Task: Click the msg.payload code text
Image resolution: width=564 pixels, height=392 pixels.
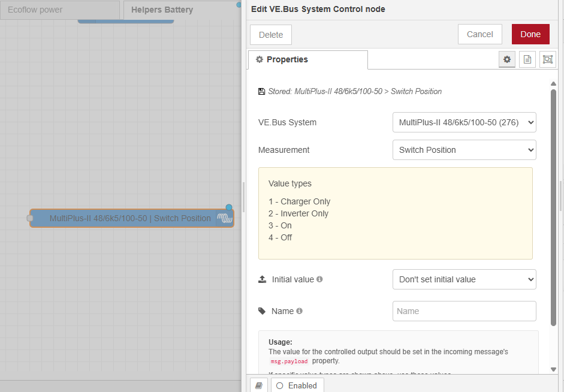Action: (289, 361)
